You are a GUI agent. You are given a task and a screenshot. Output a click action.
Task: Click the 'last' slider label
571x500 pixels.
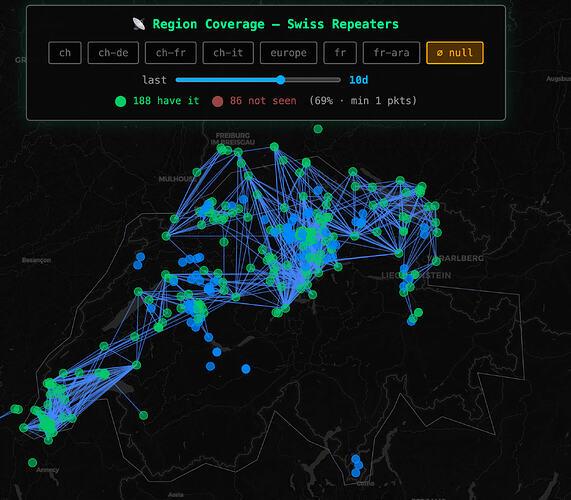click(x=154, y=80)
